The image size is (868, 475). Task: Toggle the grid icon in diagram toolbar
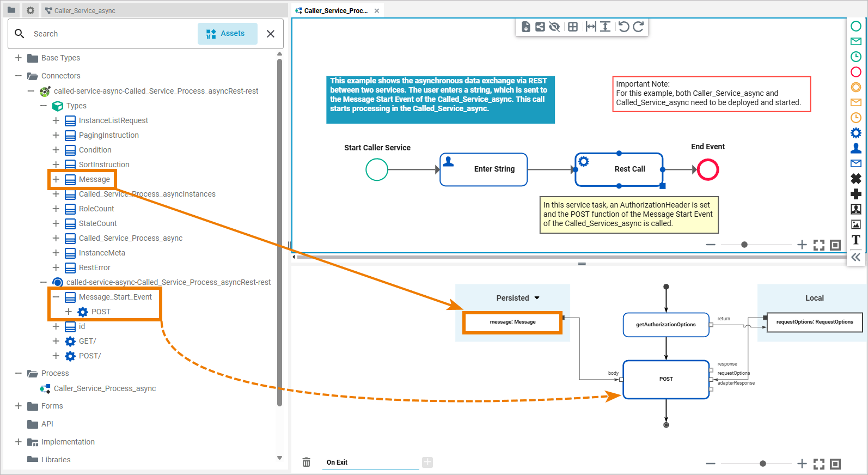(573, 27)
